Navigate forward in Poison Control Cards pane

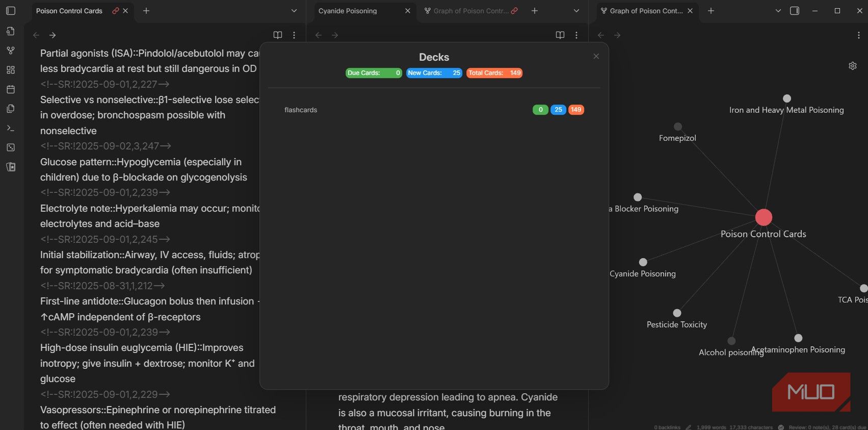(52, 35)
